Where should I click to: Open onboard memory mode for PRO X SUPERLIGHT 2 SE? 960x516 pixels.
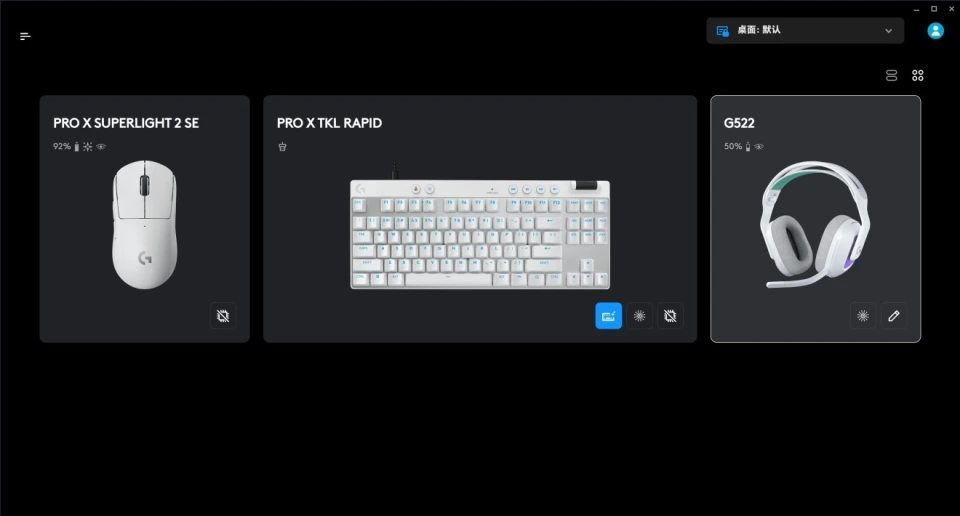coord(223,316)
